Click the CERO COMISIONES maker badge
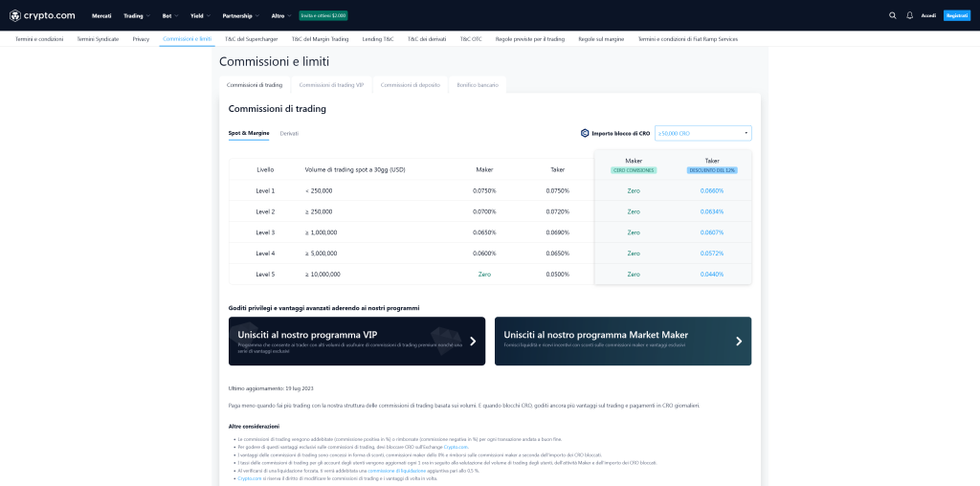 634,170
